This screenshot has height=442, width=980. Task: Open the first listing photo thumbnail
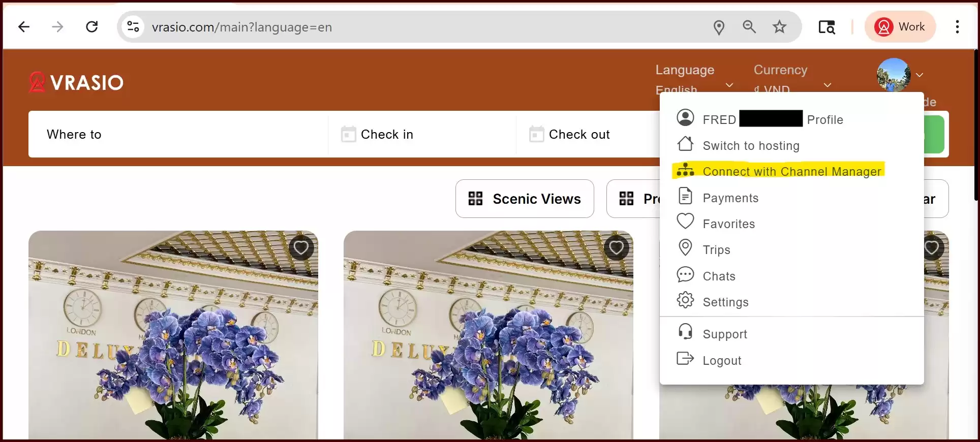tap(173, 335)
